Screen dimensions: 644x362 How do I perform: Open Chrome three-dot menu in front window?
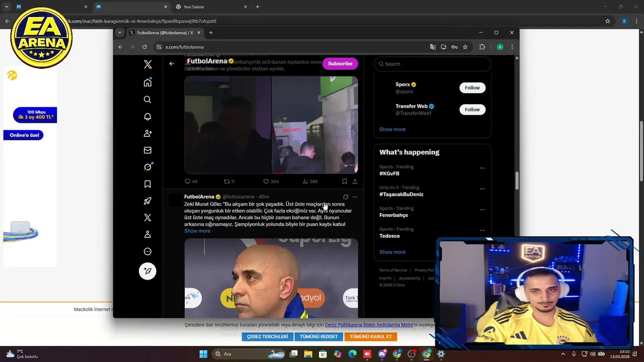tap(512, 47)
